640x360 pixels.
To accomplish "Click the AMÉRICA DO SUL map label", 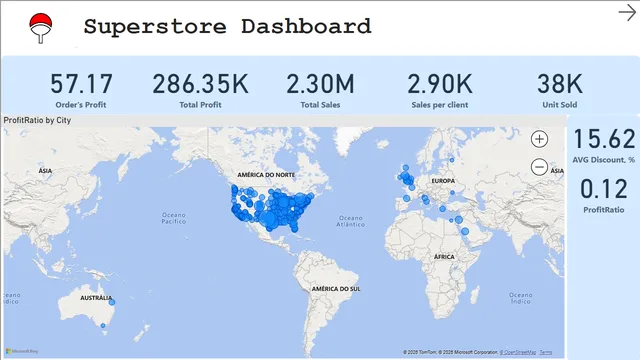I will (336, 289).
